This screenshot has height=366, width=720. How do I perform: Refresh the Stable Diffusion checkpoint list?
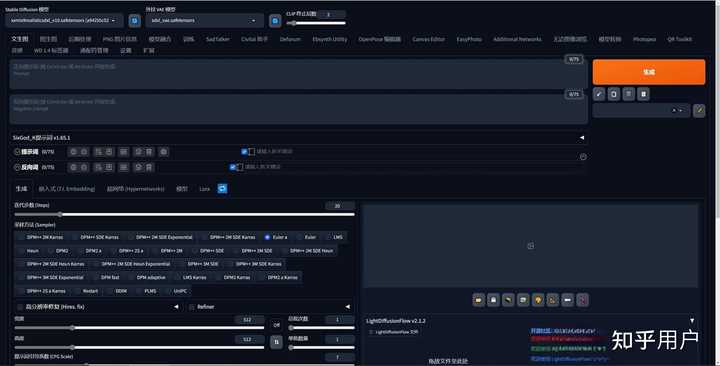point(135,21)
